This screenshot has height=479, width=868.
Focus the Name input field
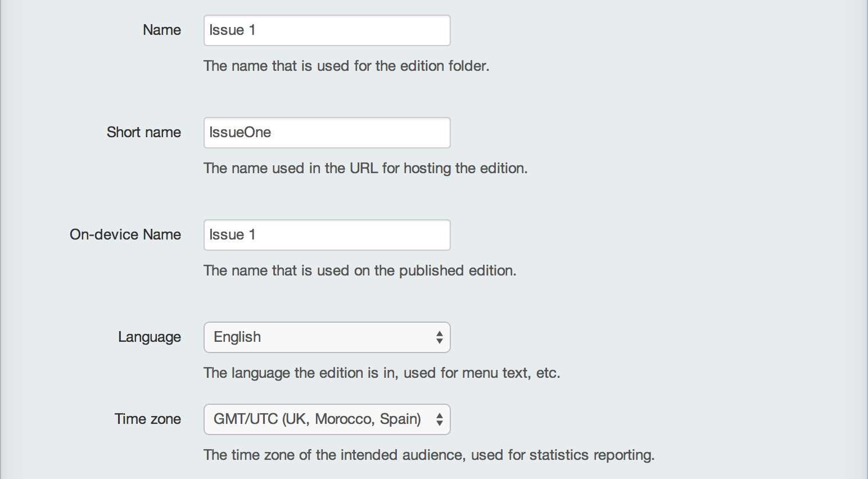[x=327, y=30]
